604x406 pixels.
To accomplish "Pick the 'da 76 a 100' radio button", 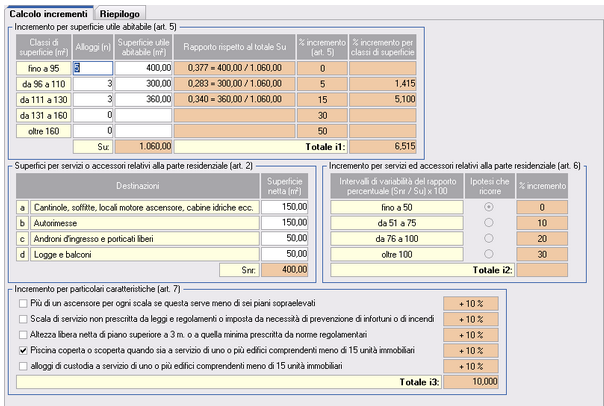I will point(489,238).
